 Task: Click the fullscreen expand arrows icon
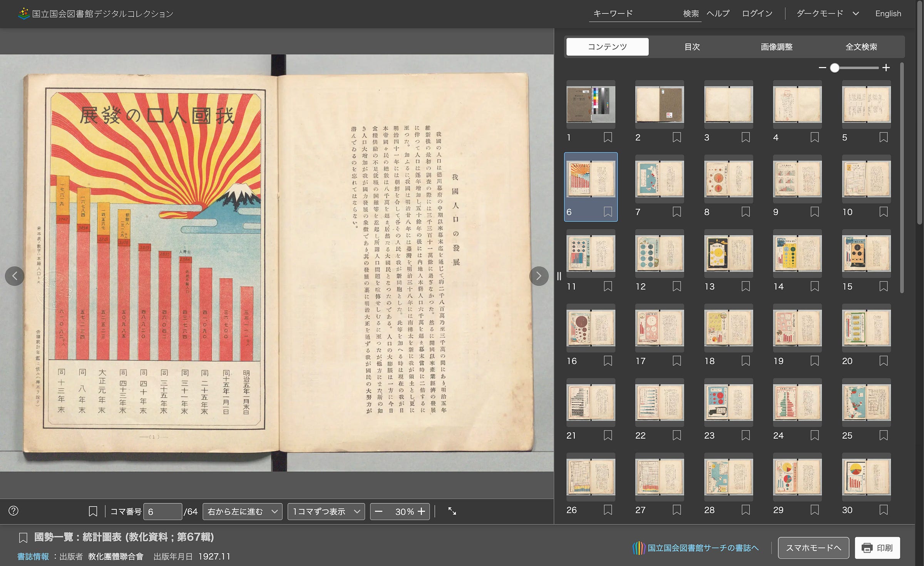pyautogui.click(x=452, y=511)
